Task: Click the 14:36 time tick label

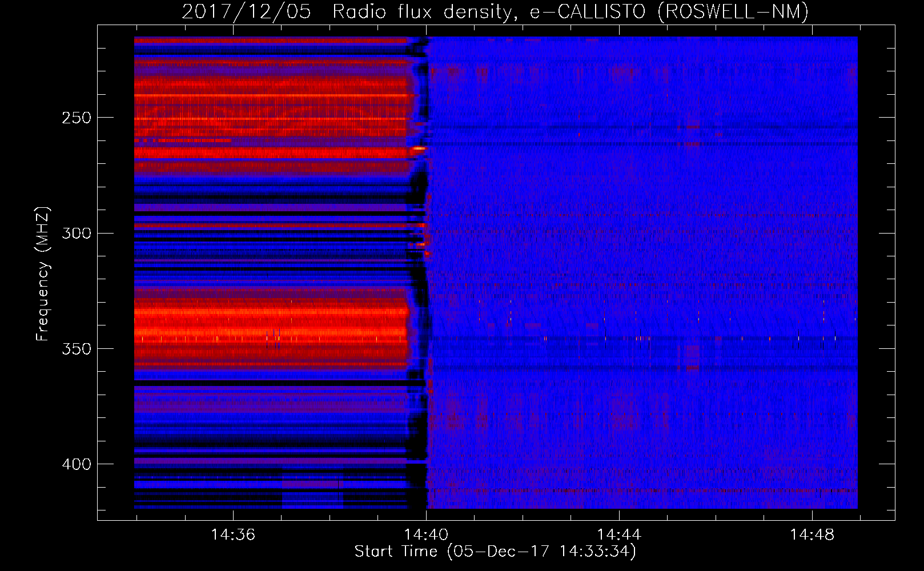Action: [x=233, y=534]
